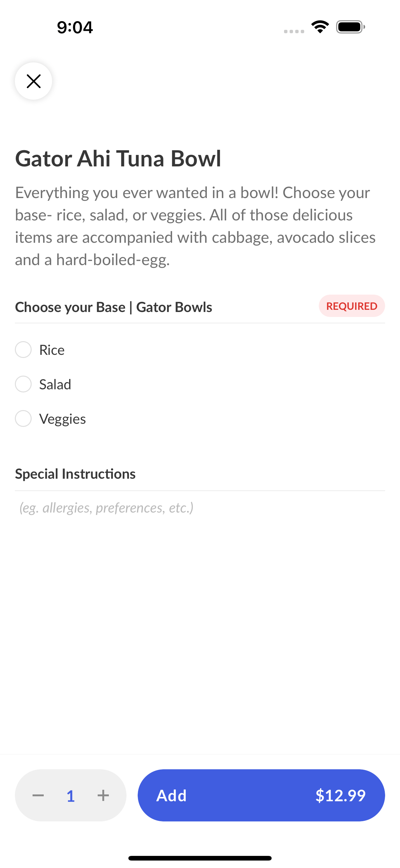Choose the Salad base radio button
The image size is (400, 868).
click(23, 384)
